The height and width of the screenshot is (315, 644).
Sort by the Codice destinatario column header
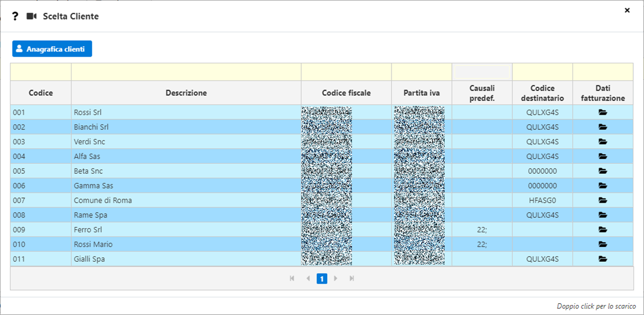[542, 93]
